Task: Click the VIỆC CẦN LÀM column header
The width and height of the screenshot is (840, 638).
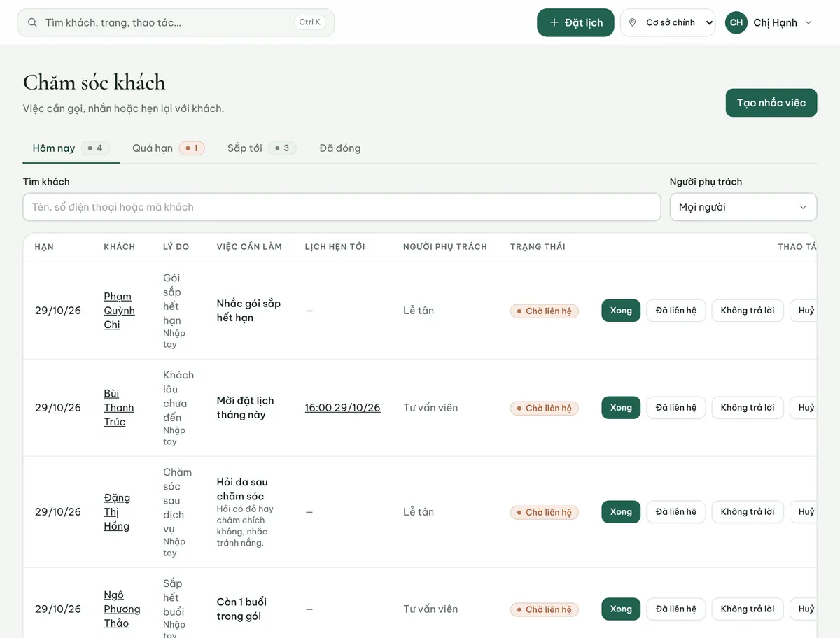Action: (x=249, y=247)
